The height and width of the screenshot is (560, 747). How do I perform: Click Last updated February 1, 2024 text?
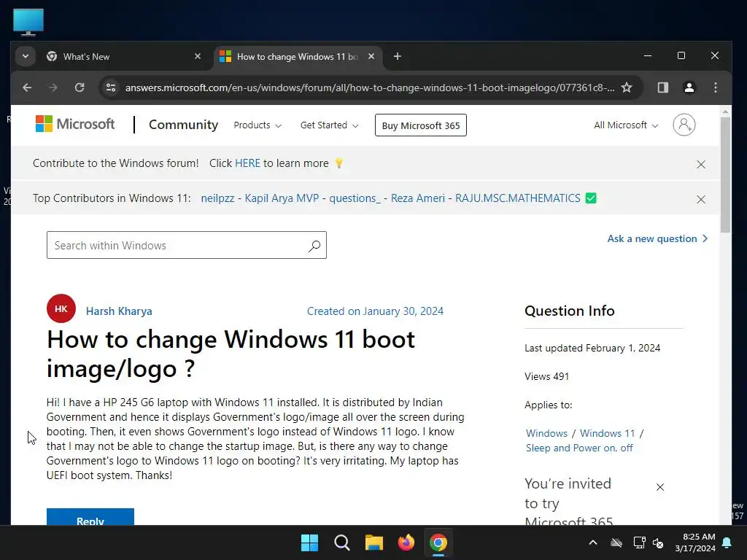click(592, 348)
